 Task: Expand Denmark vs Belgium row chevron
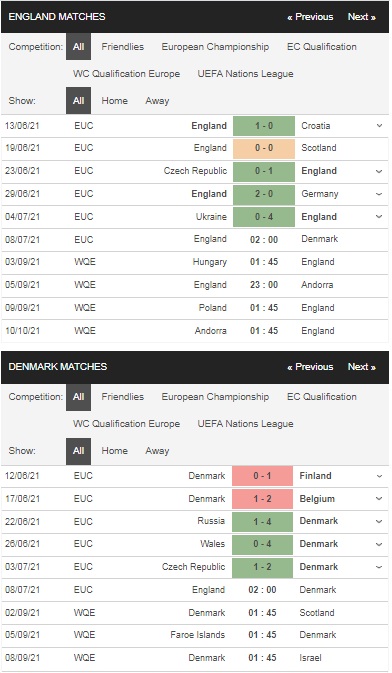click(x=379, y=499)
